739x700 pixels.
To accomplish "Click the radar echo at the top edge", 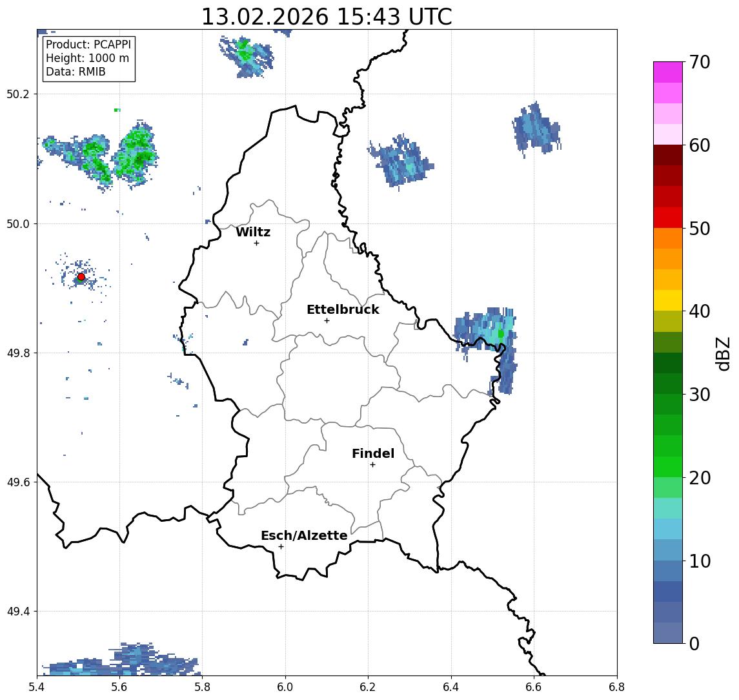I will point(247,57).
